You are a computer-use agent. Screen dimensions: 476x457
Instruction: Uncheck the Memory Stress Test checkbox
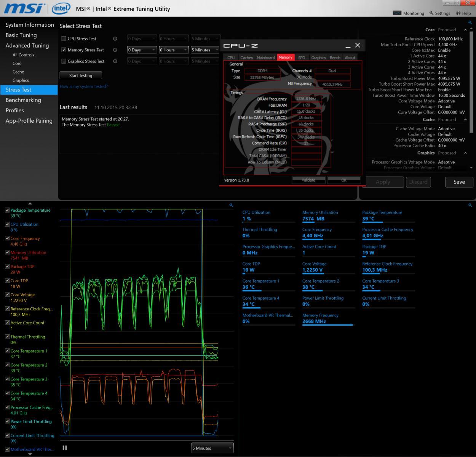tap(64, 50)
